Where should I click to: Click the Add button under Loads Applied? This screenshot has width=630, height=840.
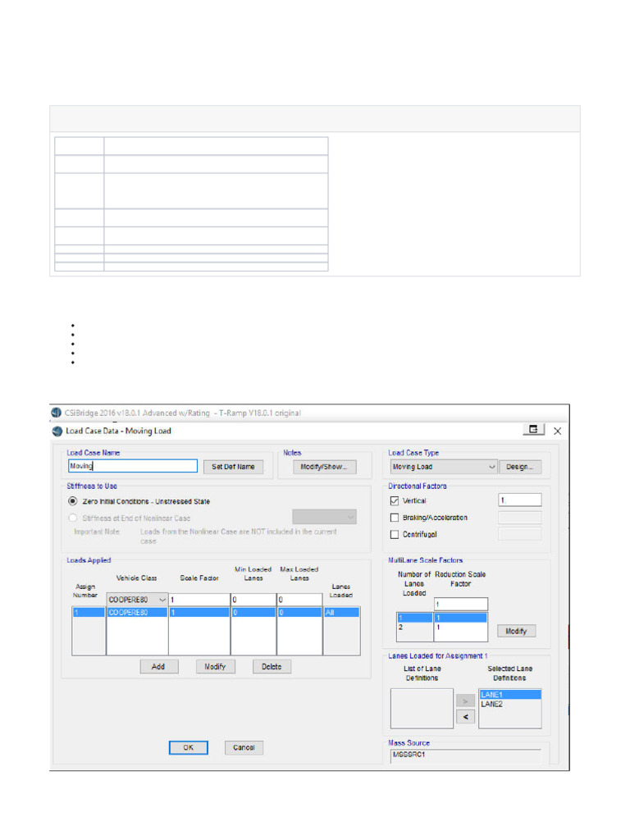[x=158, y=666]
